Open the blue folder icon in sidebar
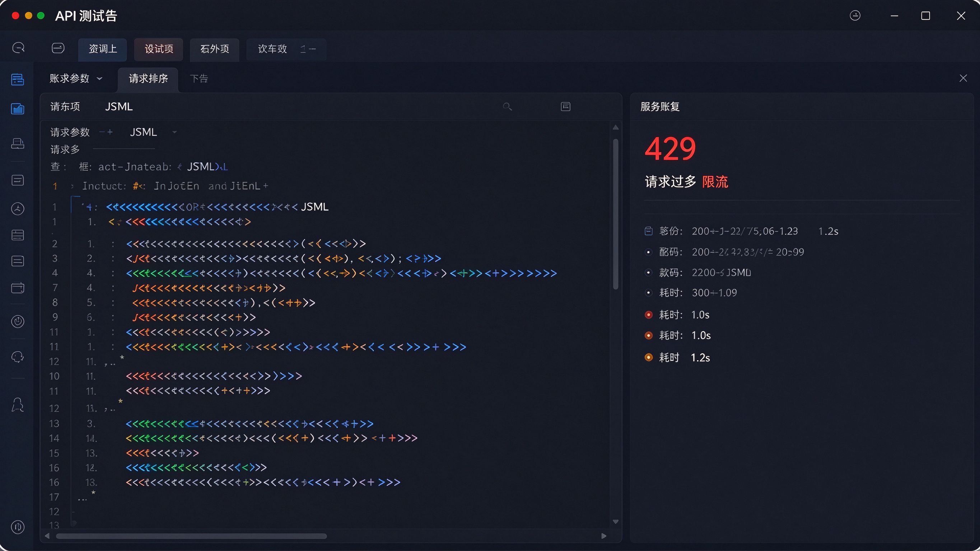The width and height of the screenshot is (980, 551). 18,109
